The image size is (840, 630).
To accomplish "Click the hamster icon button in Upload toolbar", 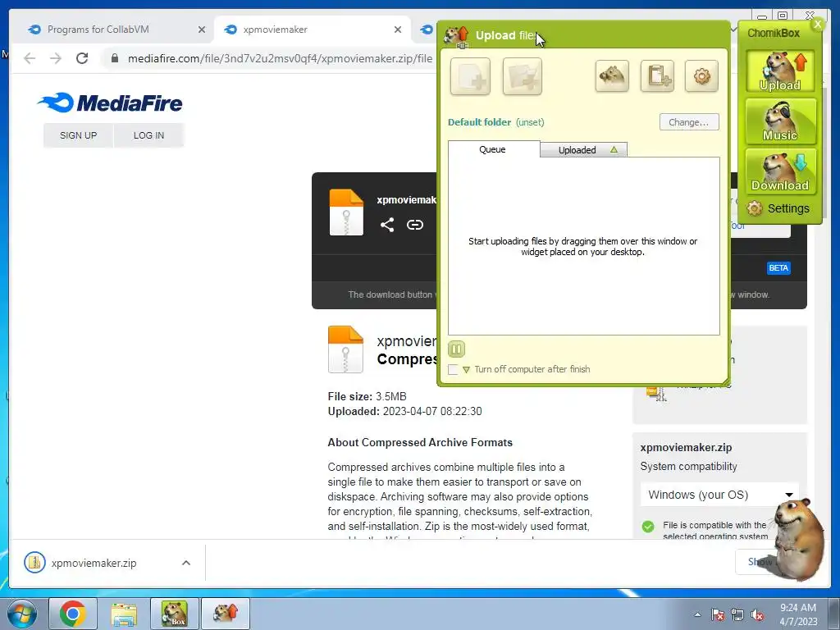I will tap(612, 76).
